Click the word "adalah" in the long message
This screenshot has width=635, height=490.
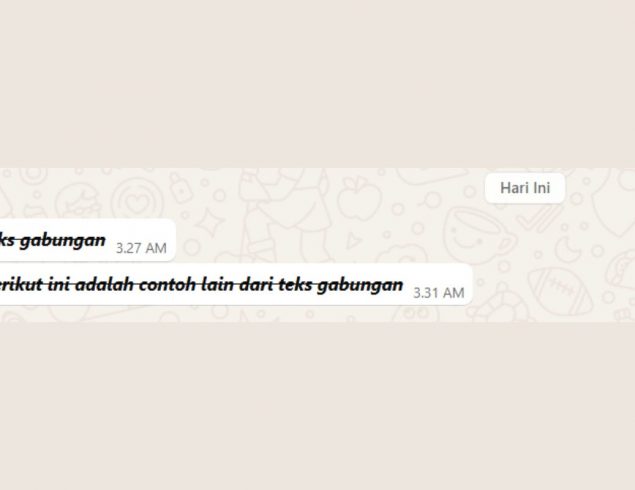(104, 284)
